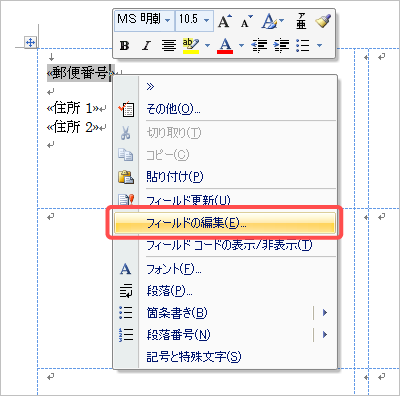Choose コピー(C) in context menu
400x396 pixels.
[x=225, y=155]
